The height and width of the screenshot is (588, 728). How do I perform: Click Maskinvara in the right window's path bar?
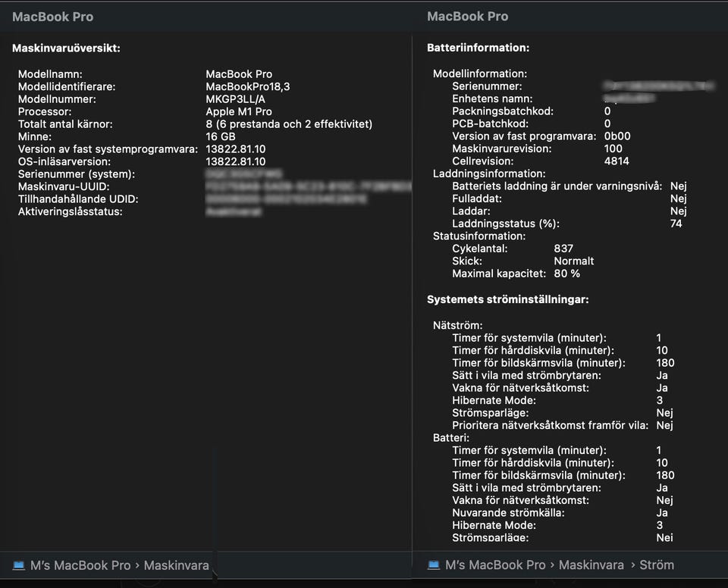(591, 565)
